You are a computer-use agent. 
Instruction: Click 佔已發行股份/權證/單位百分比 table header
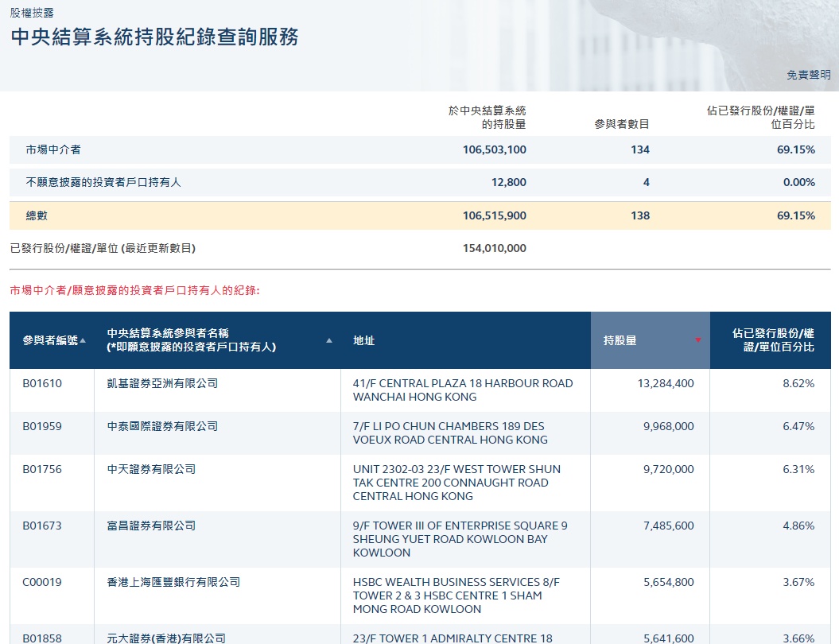(x=773, y=340)
